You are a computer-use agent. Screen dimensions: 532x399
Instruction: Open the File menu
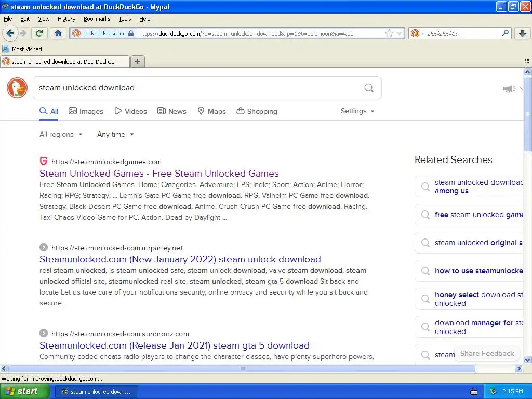coord(8,19)
